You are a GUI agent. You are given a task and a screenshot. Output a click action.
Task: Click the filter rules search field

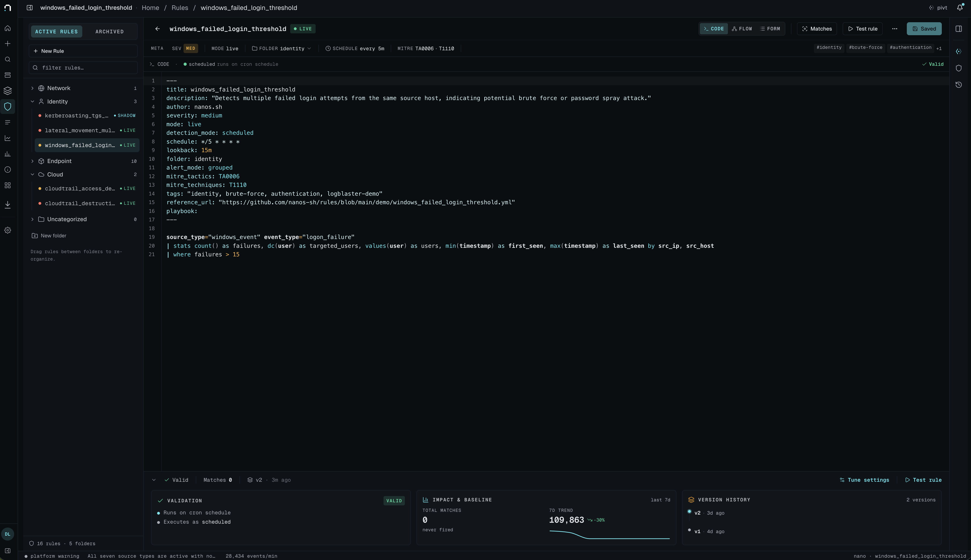click(83, 68)
